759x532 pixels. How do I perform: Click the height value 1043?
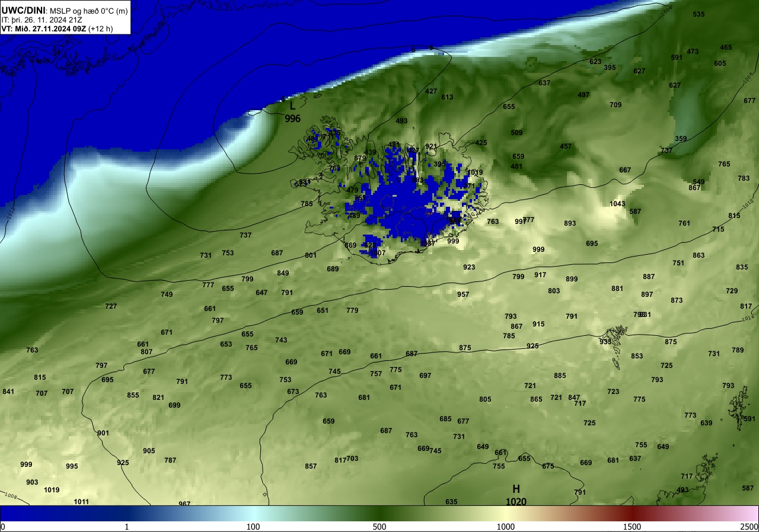pos(618,204)
